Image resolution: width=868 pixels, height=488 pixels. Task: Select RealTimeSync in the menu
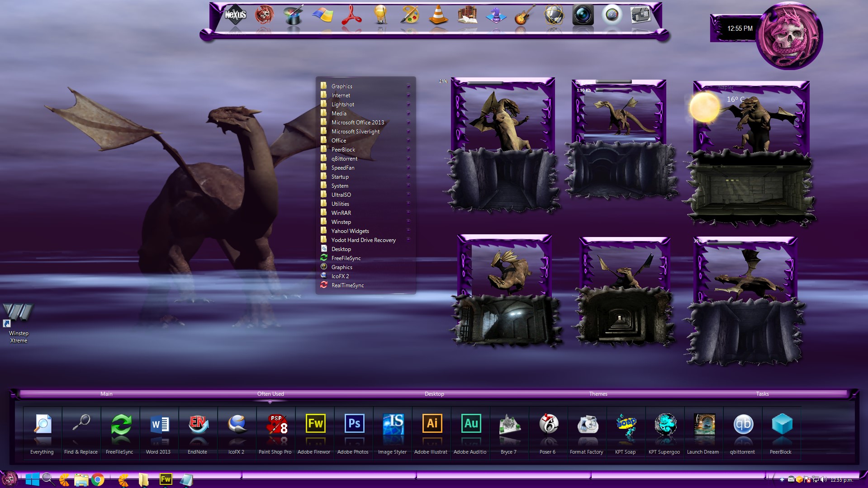[x=347, y=285]
